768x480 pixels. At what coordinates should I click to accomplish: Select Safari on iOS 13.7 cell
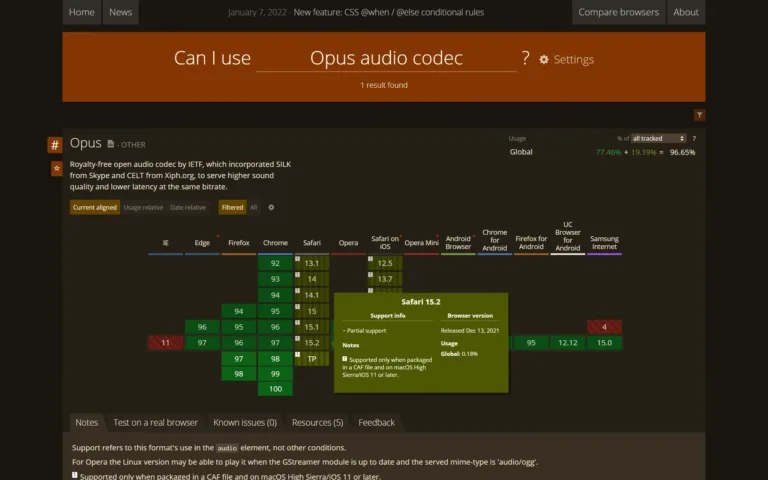[385, 279]
